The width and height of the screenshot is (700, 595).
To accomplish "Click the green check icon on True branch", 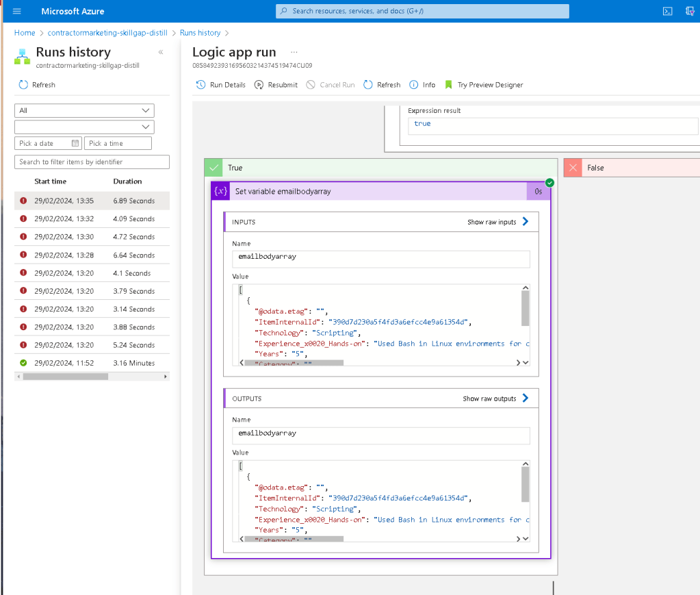I will [x=214, y=168].
